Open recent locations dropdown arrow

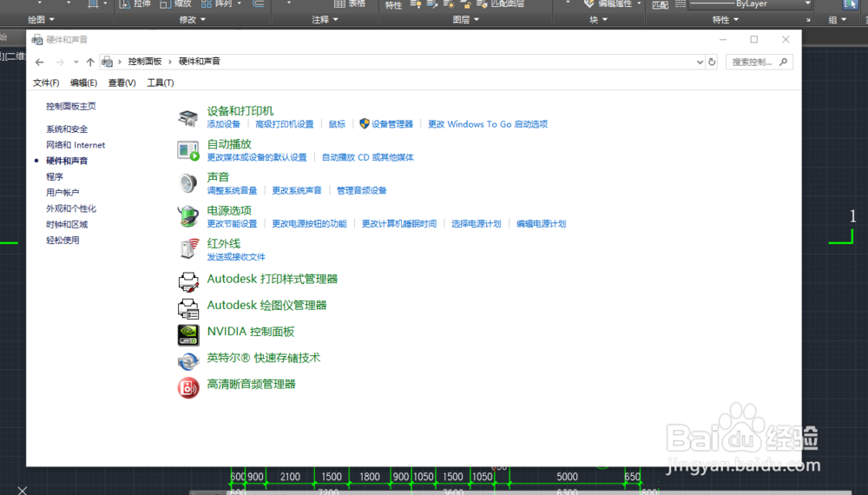click(x=76, y=62)
